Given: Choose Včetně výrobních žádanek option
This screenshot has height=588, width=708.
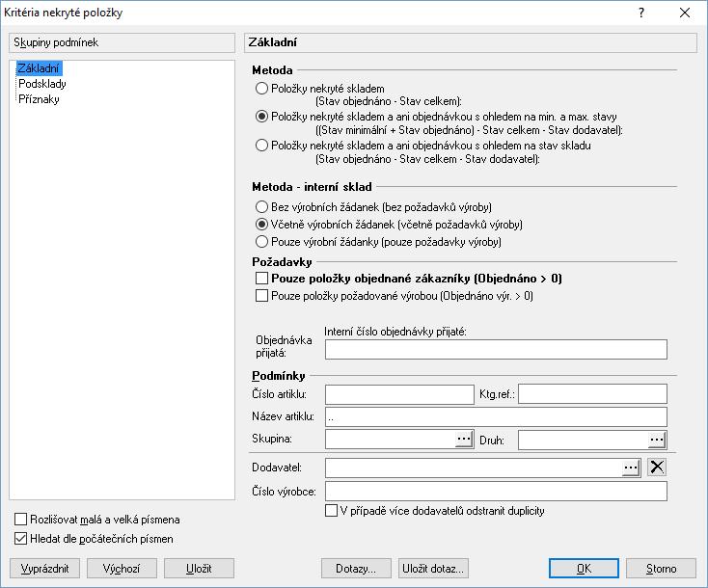Looking at the screenshot, I should click(x=262, y=225).
